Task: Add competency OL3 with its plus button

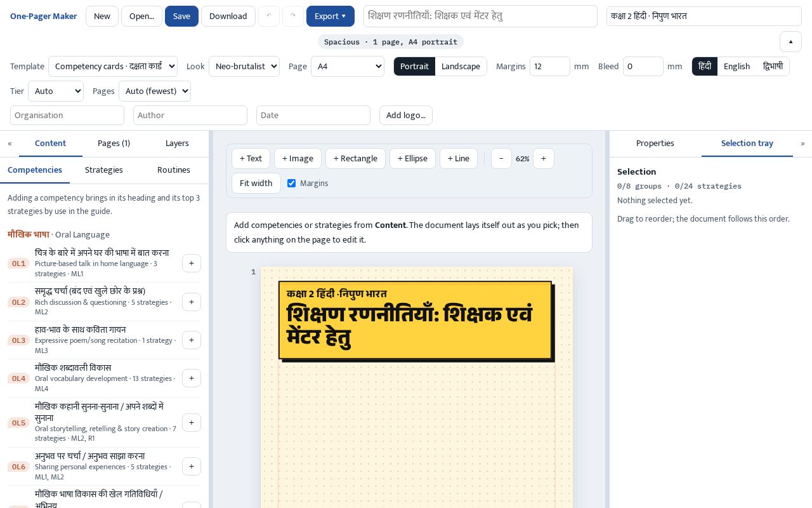Action: (x=192, y=340)
